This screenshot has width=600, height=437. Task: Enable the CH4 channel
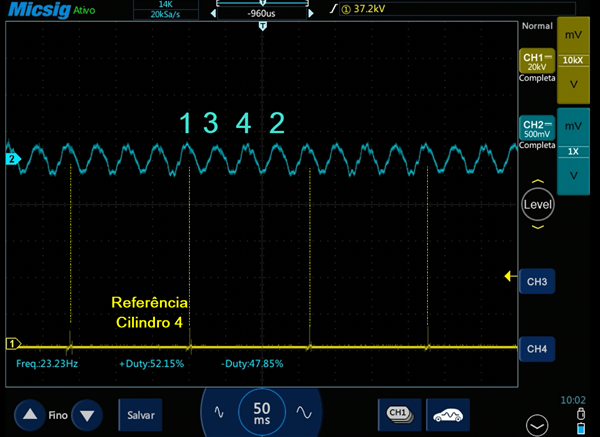point(537,349)
